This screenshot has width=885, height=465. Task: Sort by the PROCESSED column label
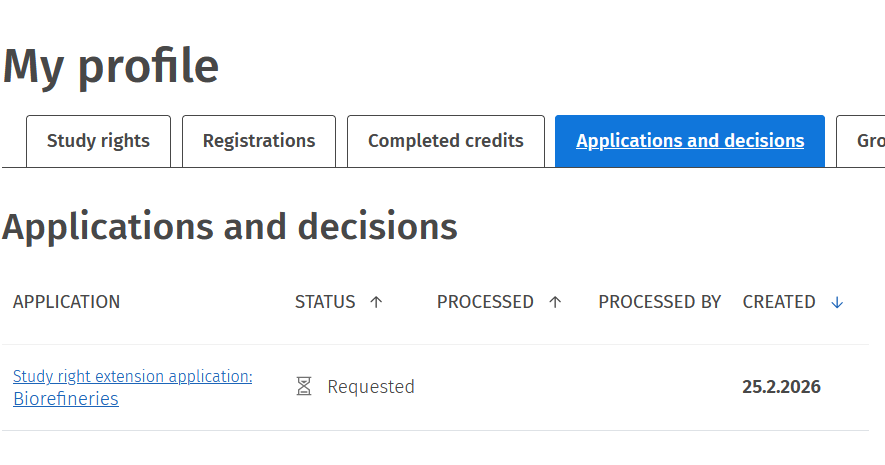[485, 302]
